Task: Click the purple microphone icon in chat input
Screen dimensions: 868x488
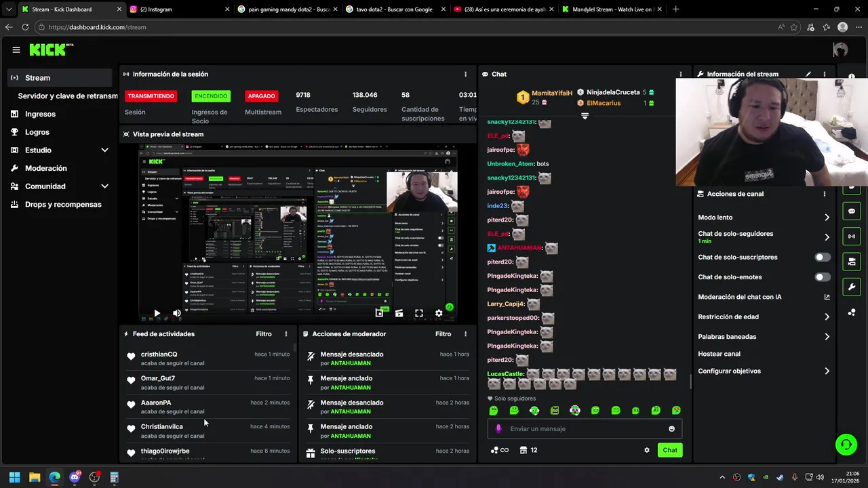Action: pyautogui.click(x=498, y=428)
